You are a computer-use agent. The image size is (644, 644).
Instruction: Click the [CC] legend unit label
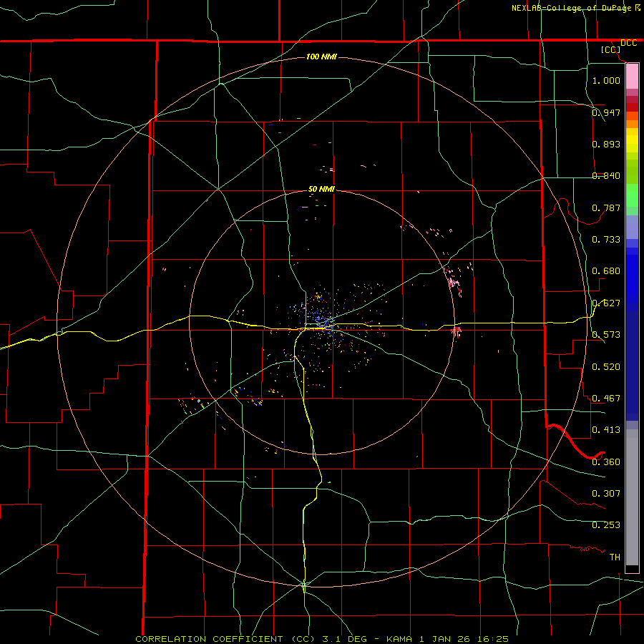pos(611,49)
